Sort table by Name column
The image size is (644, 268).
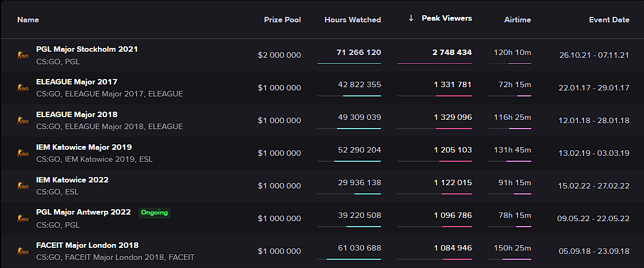[28, 20]
